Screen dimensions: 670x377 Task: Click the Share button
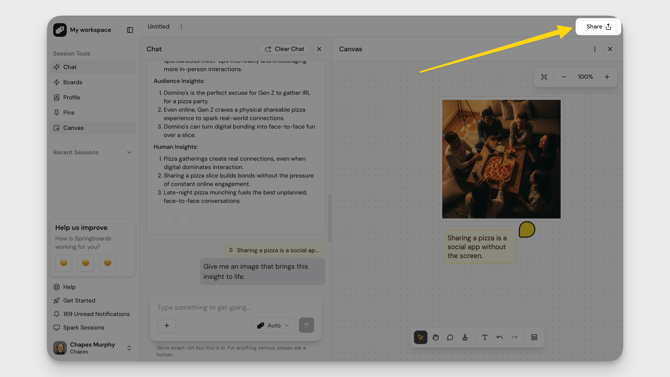tap(598, 27)
